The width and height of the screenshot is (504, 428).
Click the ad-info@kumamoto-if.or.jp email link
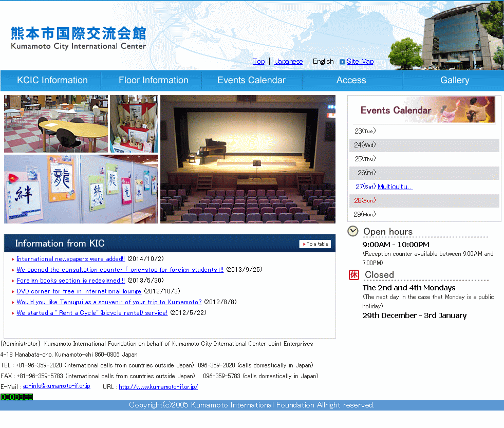(57, 386)
